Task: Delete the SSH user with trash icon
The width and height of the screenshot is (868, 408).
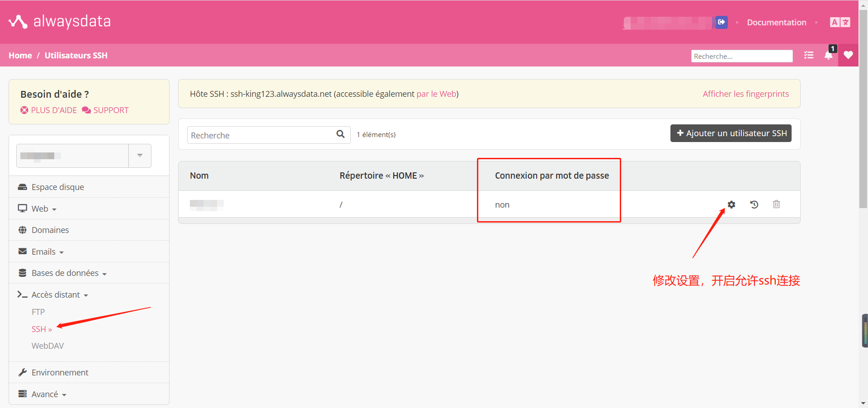Action: (x=776, y=204)
